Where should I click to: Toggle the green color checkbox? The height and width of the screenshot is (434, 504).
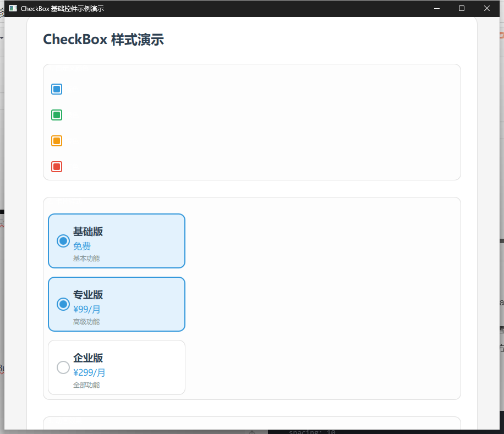point(57,115)
